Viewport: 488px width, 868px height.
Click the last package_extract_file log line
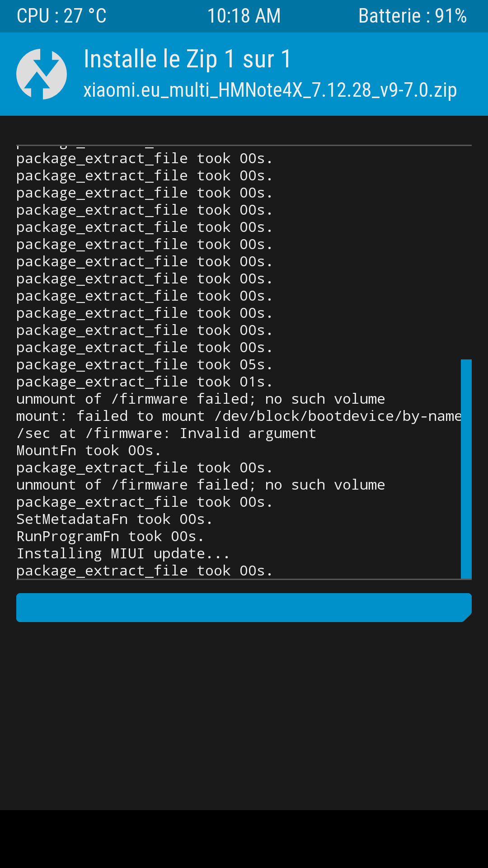point(145,571)
